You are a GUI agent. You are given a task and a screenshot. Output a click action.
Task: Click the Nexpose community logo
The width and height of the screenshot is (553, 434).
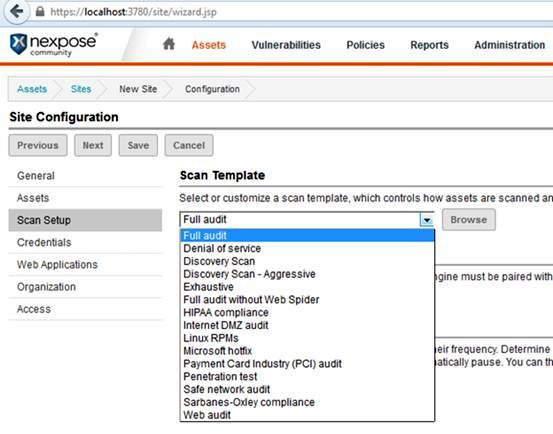53,44
